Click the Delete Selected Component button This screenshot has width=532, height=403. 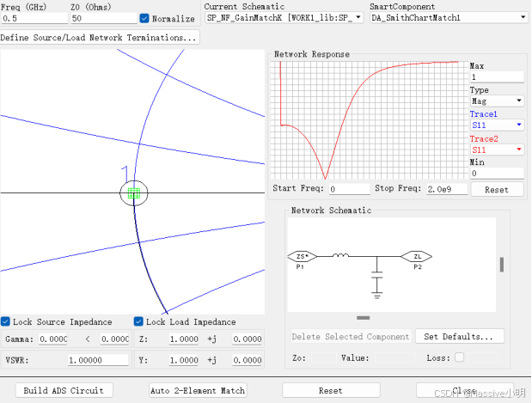(x=351, y=336)
